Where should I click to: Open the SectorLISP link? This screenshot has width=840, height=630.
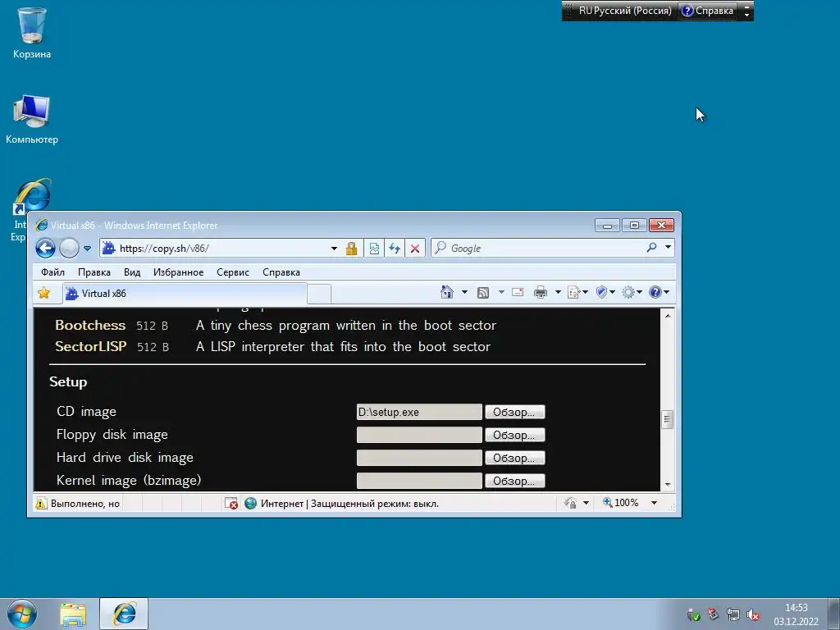point(90,347)
